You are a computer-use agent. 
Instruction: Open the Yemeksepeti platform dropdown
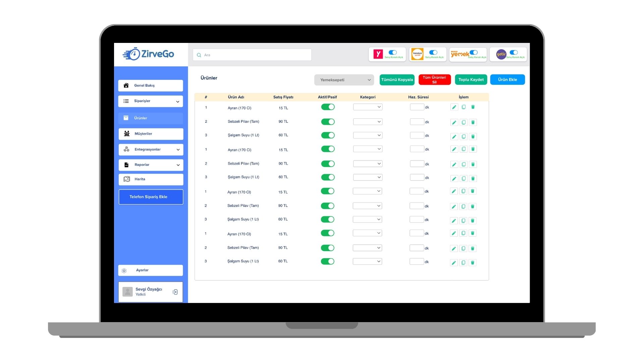coord(344,80)
